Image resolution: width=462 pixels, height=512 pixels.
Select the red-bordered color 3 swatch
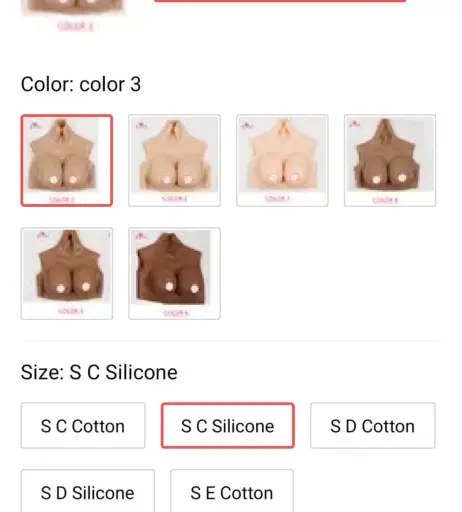(67, 160)
